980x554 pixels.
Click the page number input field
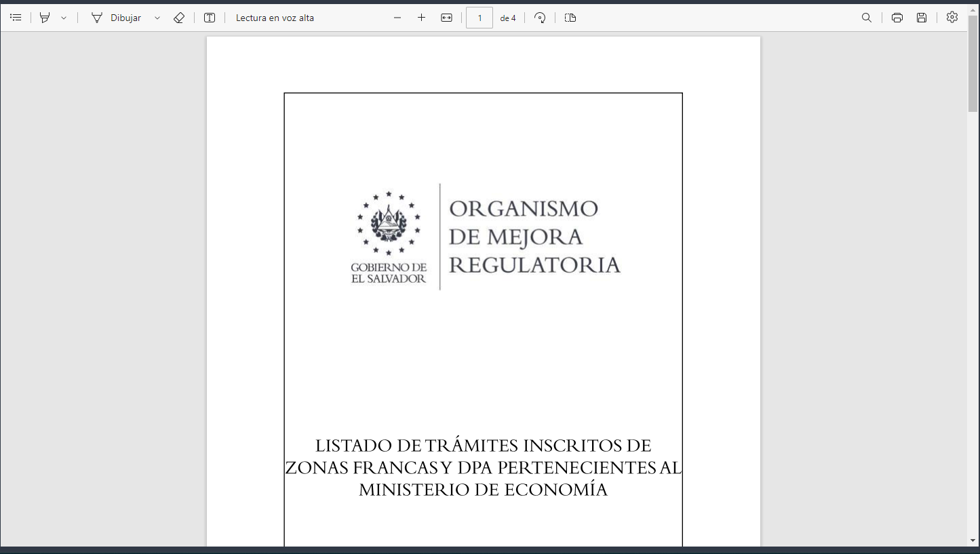click(479, 18)
